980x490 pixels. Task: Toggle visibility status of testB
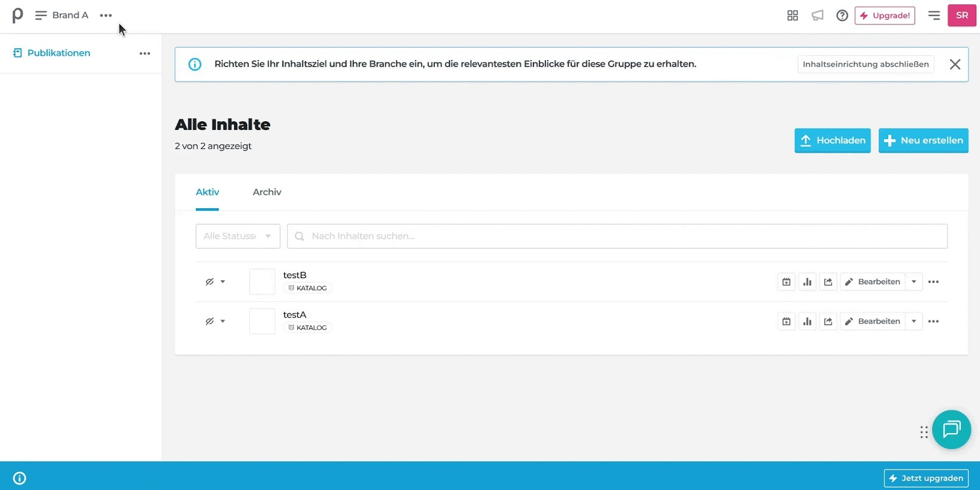pyautogui.click(x=214, y=282)
